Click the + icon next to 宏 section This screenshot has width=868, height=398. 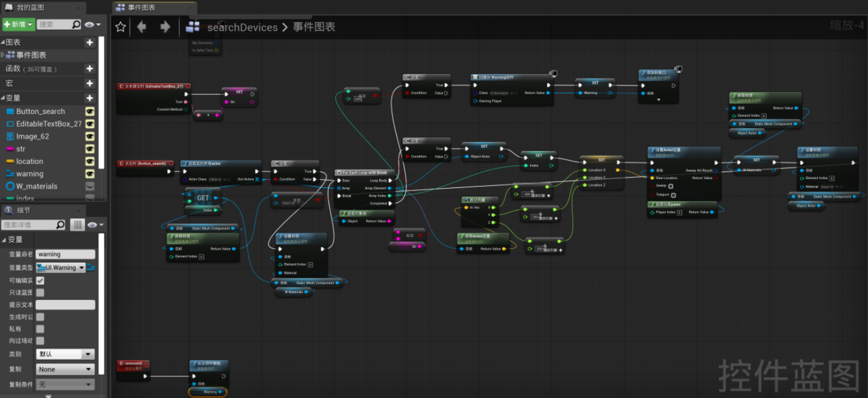click(x=90, y=82)
